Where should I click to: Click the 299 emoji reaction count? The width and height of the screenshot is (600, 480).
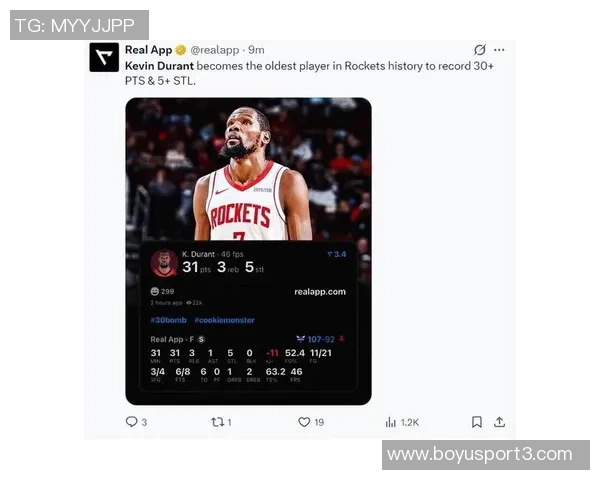coord(162,291)
